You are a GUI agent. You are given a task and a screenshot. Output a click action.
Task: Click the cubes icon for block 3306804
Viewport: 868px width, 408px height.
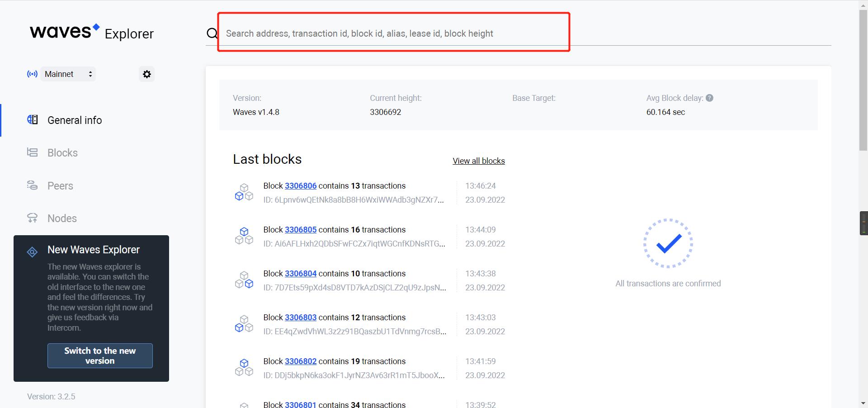244,280
